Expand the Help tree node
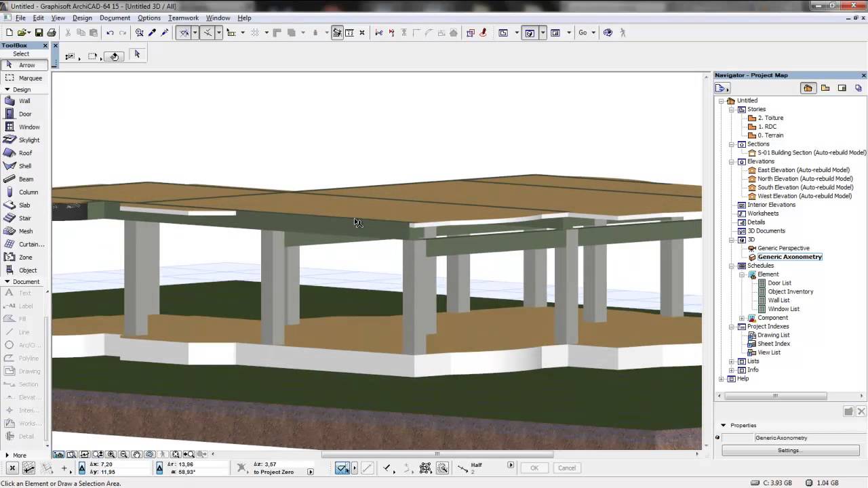Image resolution: width=868 pixels, height=488 pixels. (x=722, y=379)
